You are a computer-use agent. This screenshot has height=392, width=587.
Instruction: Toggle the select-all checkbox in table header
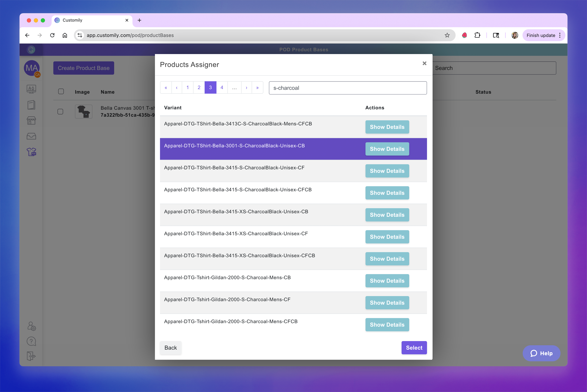(x=61, y=92)
